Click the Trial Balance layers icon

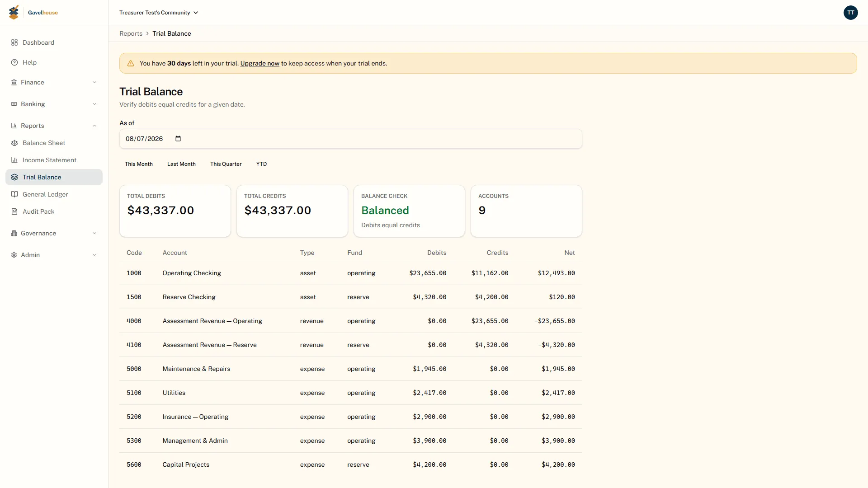click(14, 177)
